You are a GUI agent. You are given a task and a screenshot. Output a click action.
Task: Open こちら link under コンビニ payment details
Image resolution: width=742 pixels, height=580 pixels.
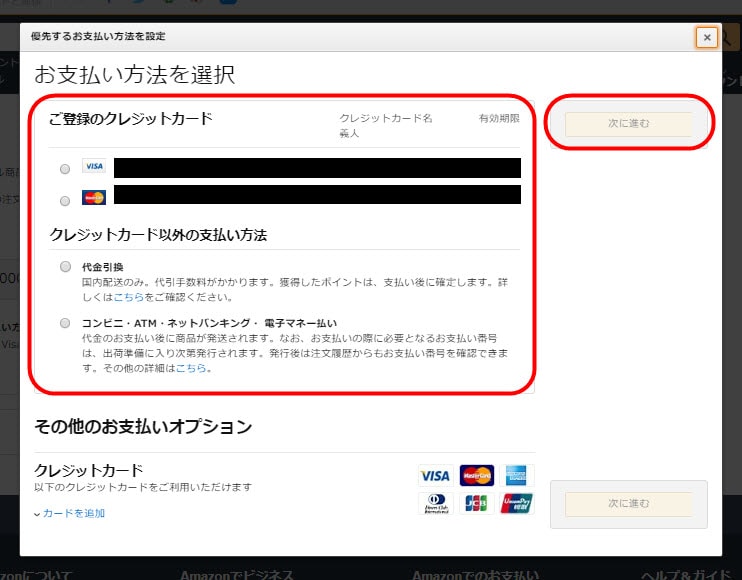click(x=191, y=368)
